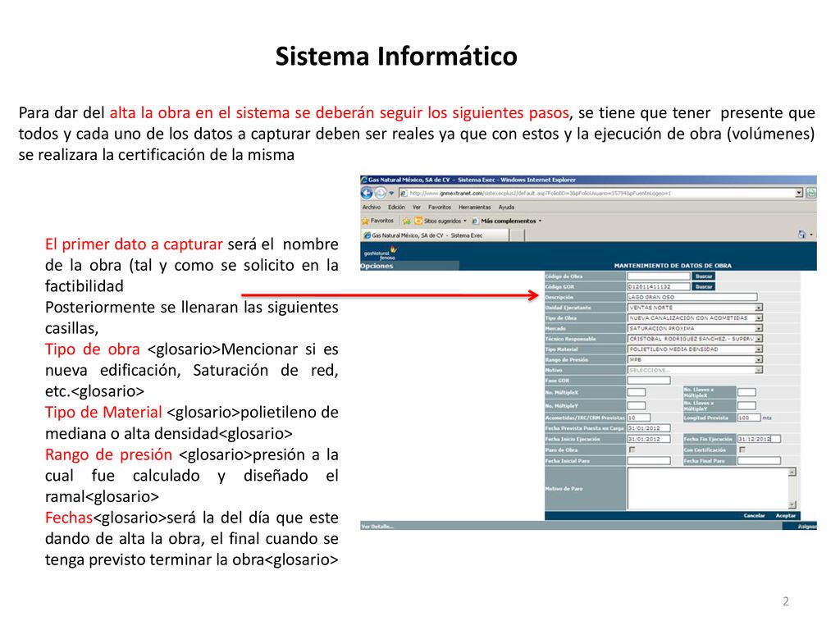The image size is (840, 630).
Task: Click the browser Back arrow button
Action: pos(367,193)
